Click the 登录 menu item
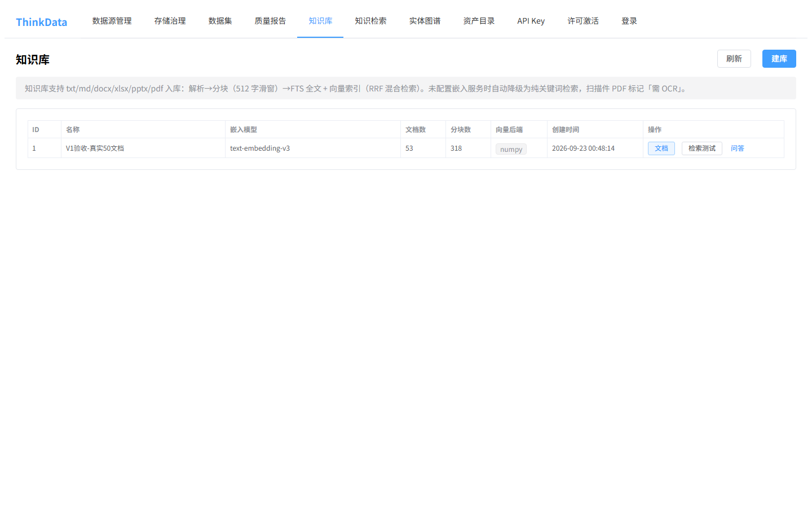 point(629,21)
